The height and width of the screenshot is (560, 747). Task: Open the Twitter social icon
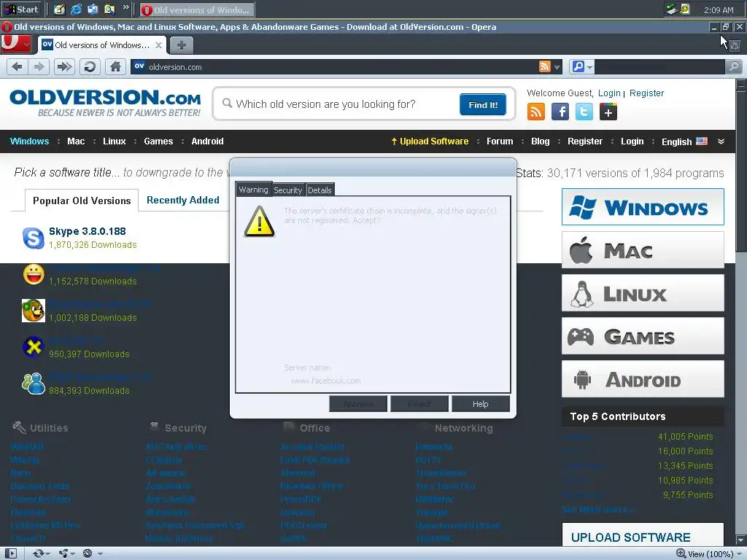tap(584, 112)
